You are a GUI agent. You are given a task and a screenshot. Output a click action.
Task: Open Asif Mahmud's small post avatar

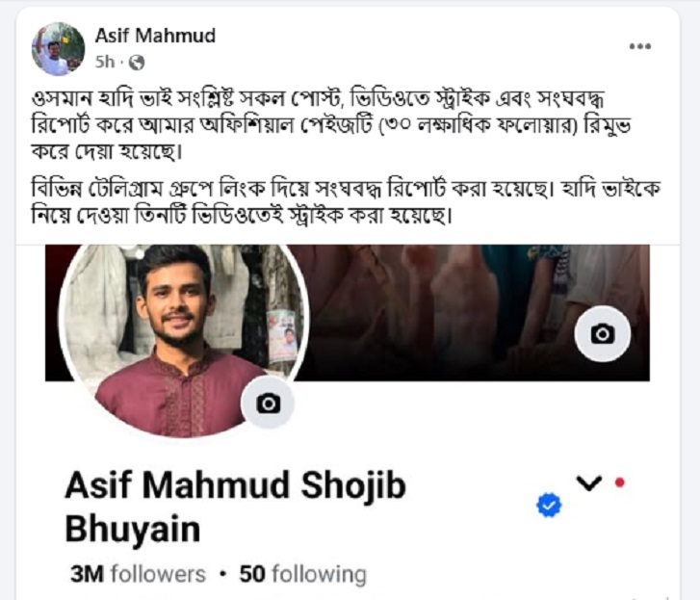[x=58, y=49]
